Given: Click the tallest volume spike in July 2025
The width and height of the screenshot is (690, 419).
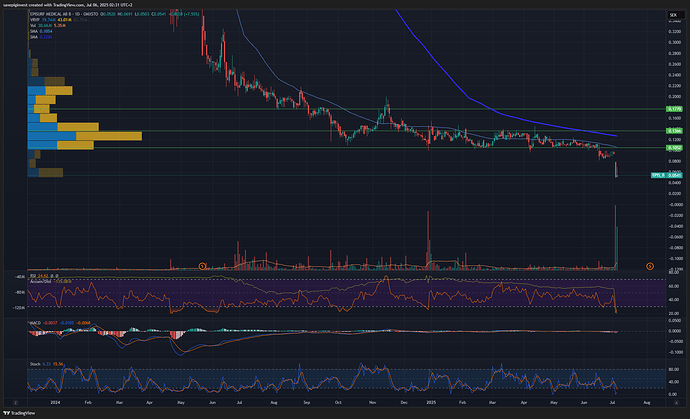Looking at the screenshot, I should point(615,237).
